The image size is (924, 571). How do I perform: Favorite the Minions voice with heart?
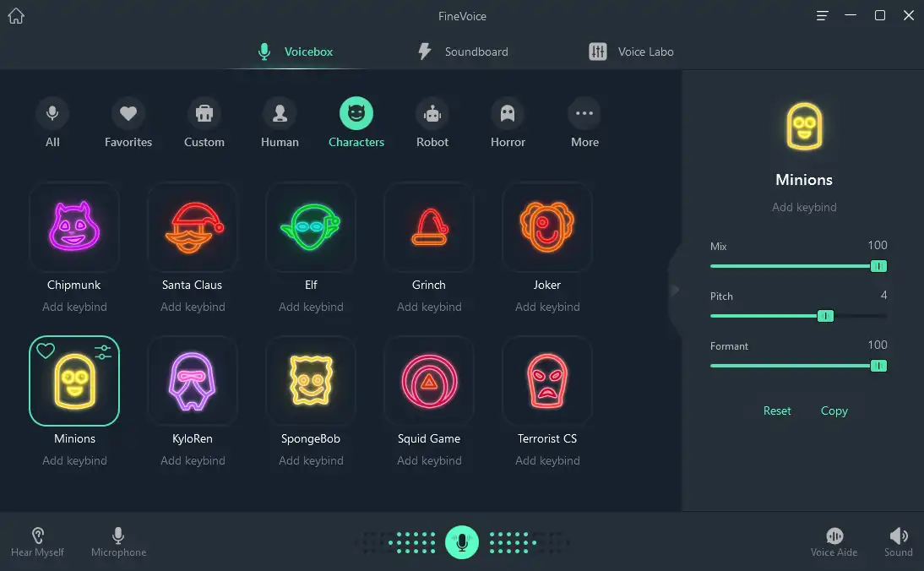click(46, 351)
